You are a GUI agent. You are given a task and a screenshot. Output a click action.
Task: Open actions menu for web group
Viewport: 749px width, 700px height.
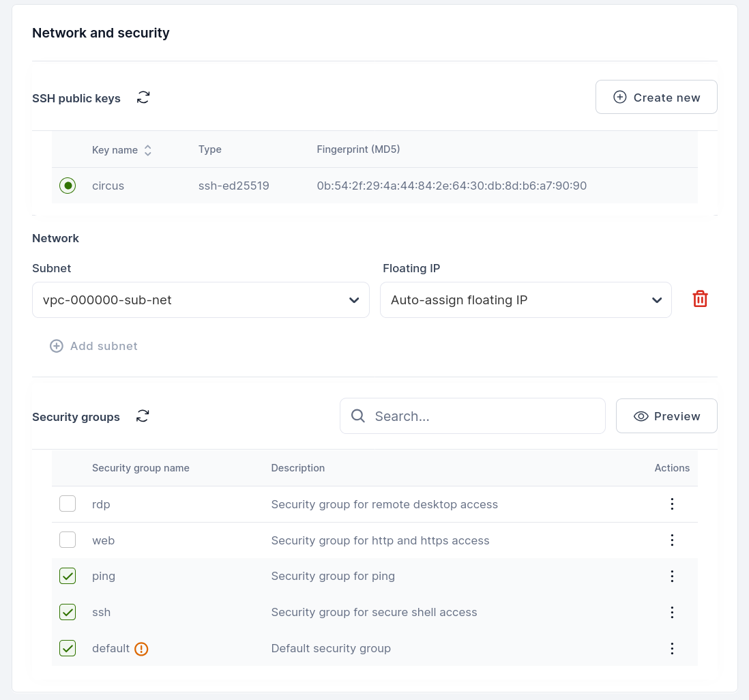click(x=672, y=540)
